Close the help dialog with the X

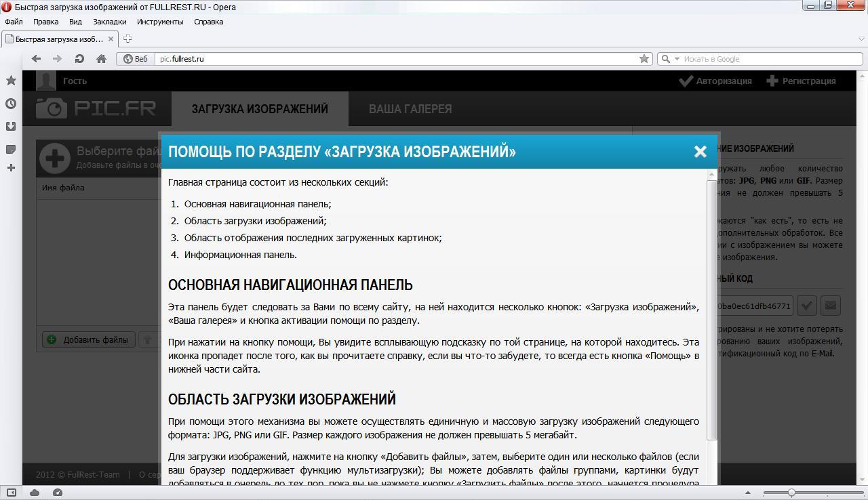pos(701,152)
